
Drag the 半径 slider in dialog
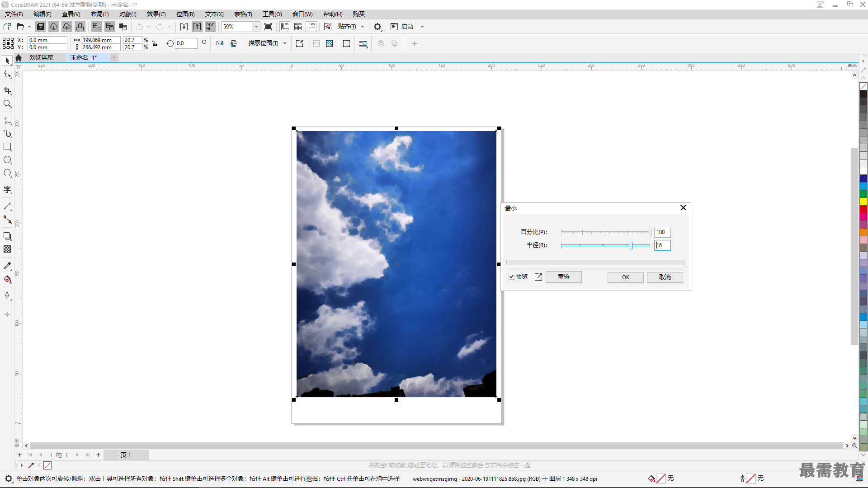point(631,245)
